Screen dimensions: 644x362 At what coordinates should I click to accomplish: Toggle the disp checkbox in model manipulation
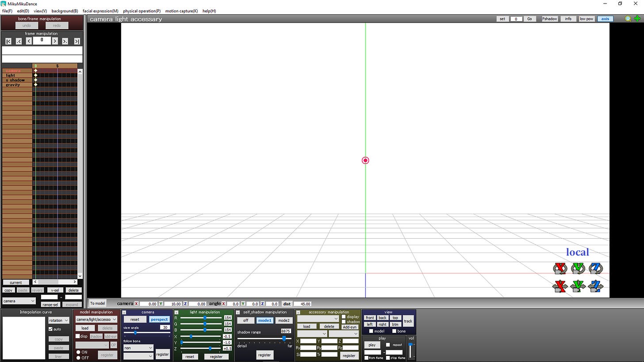tap(78, 336)
